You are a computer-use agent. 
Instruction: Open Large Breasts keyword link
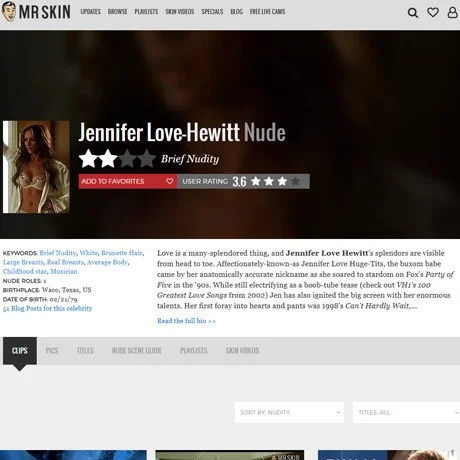23,262
